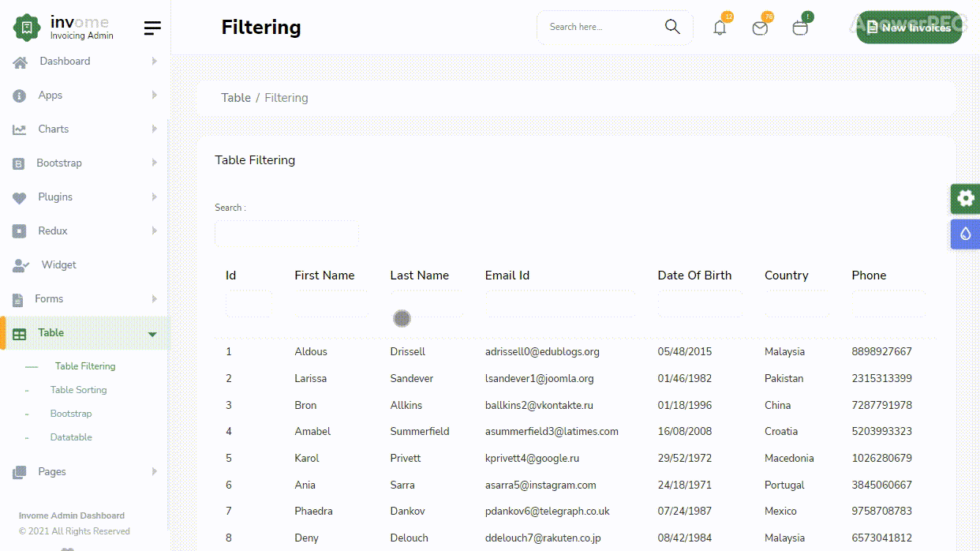
Task: Select Table Sorting submenu item
Action: (x=78, y=390)
